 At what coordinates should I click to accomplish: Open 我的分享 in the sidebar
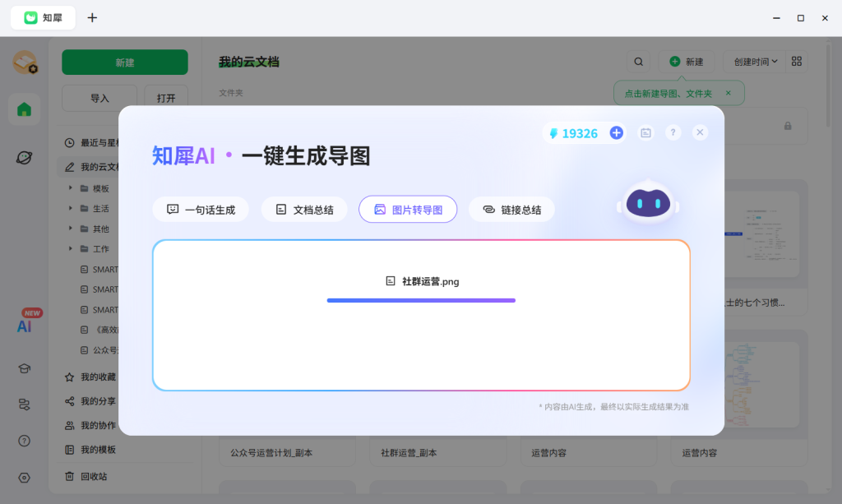point(91,401)
